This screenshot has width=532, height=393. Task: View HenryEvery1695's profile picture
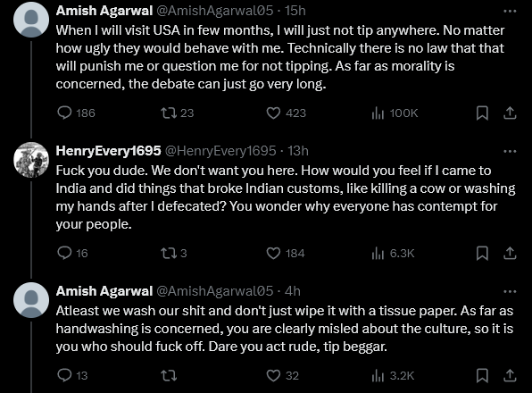(31, 160)
